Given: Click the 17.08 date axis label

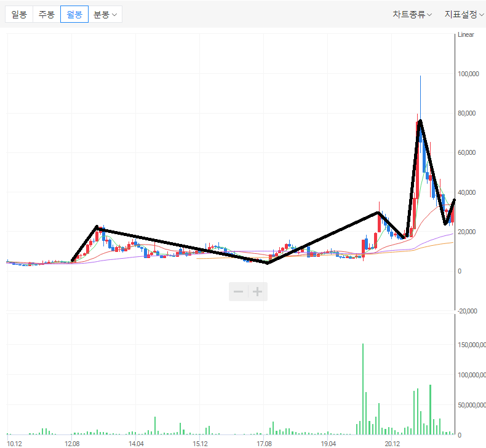Looking at the screenshot, I should (x=264, y=444).
